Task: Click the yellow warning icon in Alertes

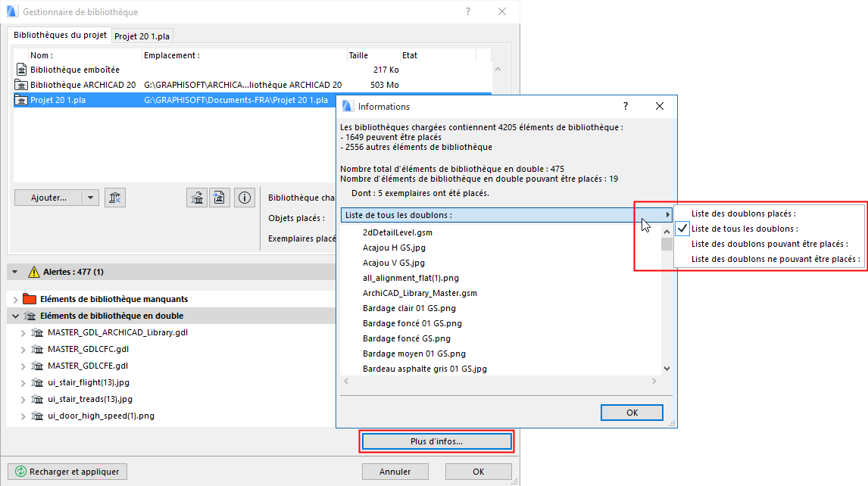Action: [34, 272]
